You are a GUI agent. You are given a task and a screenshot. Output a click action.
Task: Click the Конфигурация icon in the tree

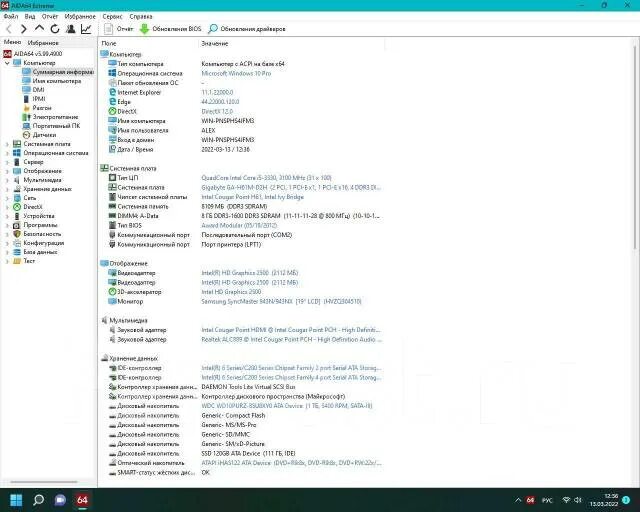(17, 243)
